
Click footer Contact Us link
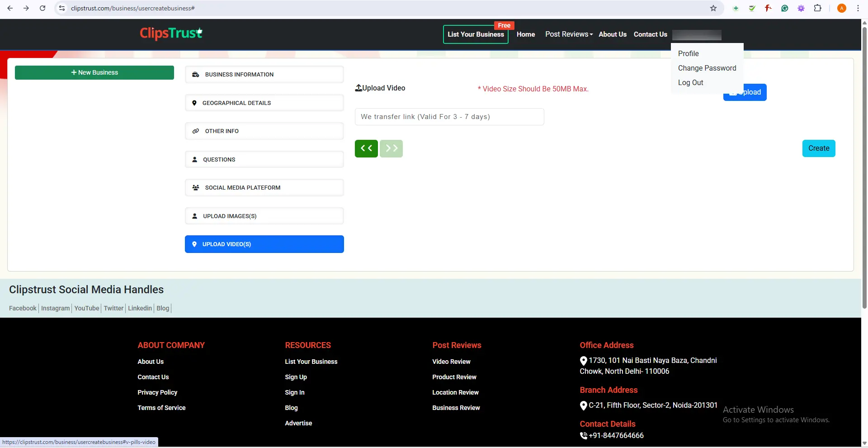153,377
